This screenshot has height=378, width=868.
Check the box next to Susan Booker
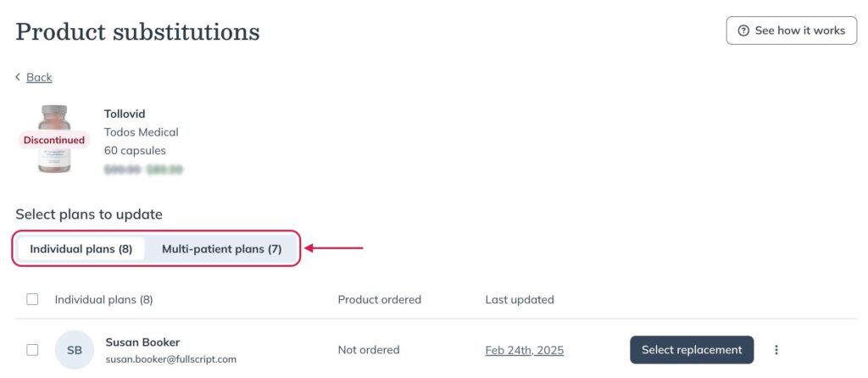(x=33, y=350)
